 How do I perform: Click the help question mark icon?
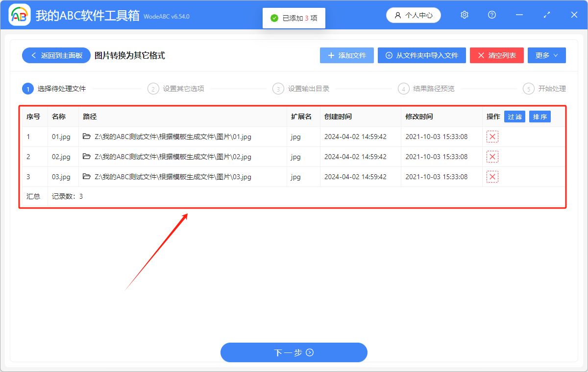click(491, 15)
